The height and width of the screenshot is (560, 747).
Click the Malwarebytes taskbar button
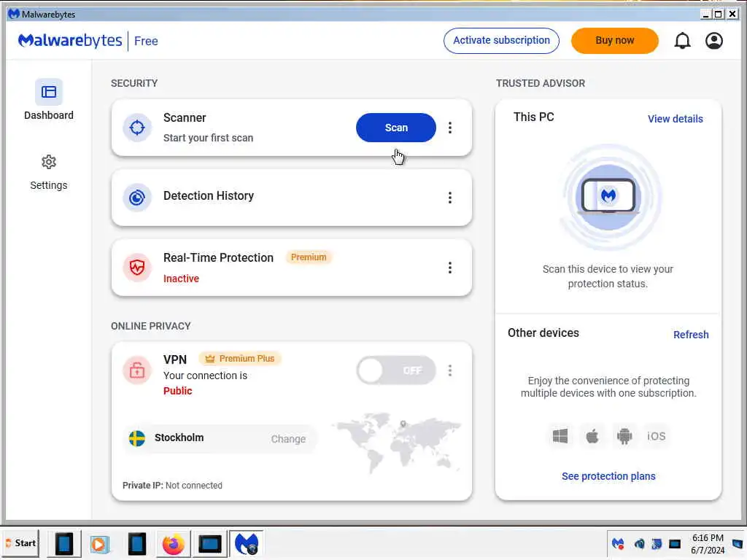(247, 544)
